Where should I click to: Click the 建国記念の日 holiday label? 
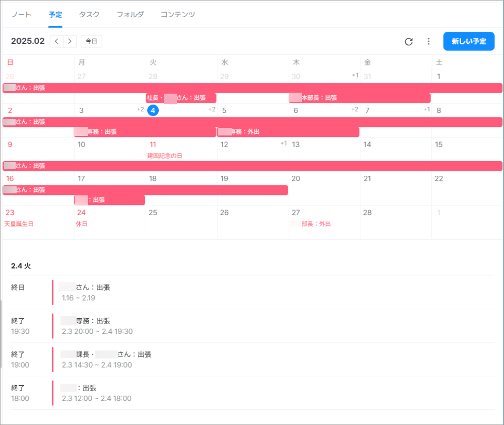coord(165,156)
